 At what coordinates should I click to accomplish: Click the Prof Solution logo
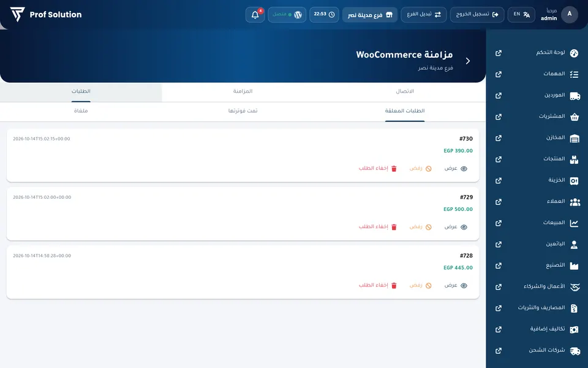(46, 15)
